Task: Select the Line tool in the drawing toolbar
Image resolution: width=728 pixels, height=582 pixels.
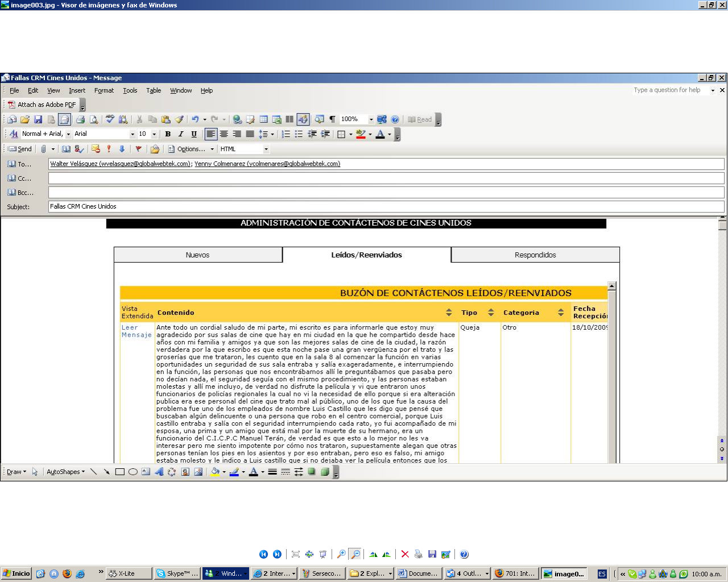Action: (x=93, y=472)
